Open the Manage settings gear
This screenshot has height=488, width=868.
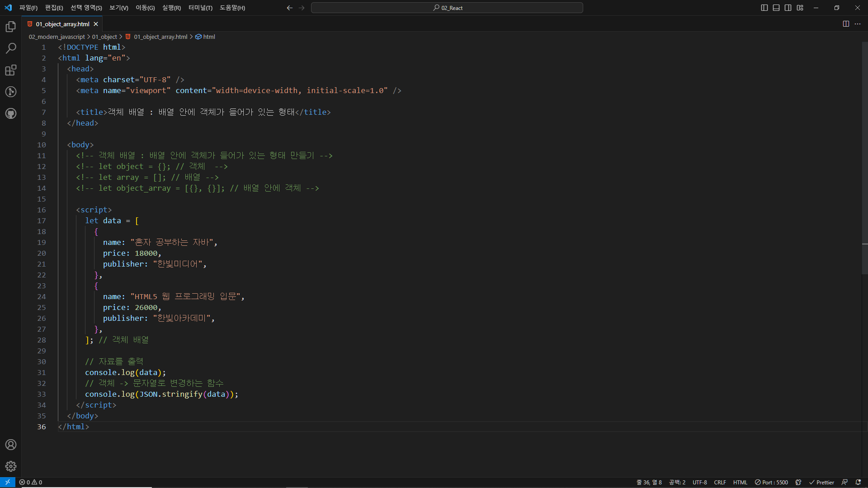pyautogui.click(x=11, y=466)
